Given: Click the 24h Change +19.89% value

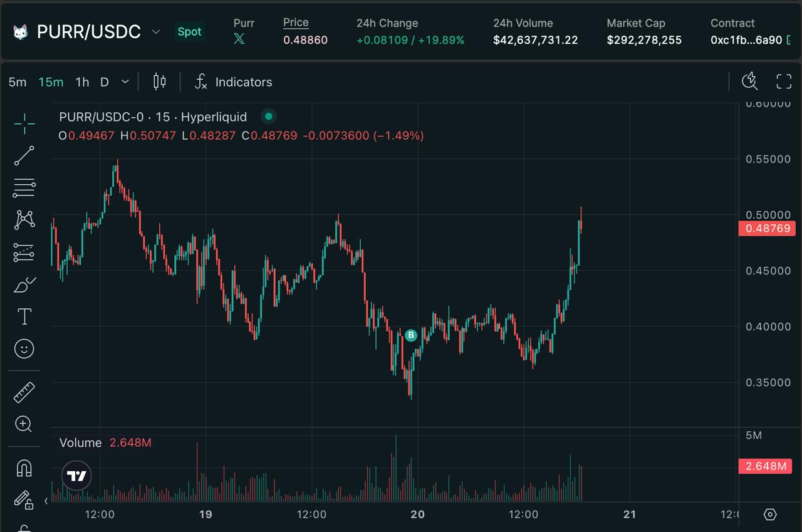Looking at the screenshot, I should point(441,40).
